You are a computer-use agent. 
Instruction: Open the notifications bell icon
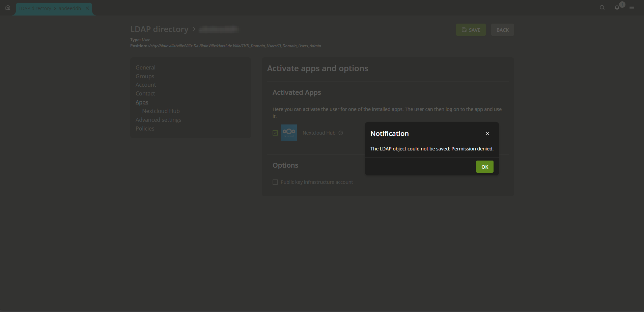coord(617,7)
